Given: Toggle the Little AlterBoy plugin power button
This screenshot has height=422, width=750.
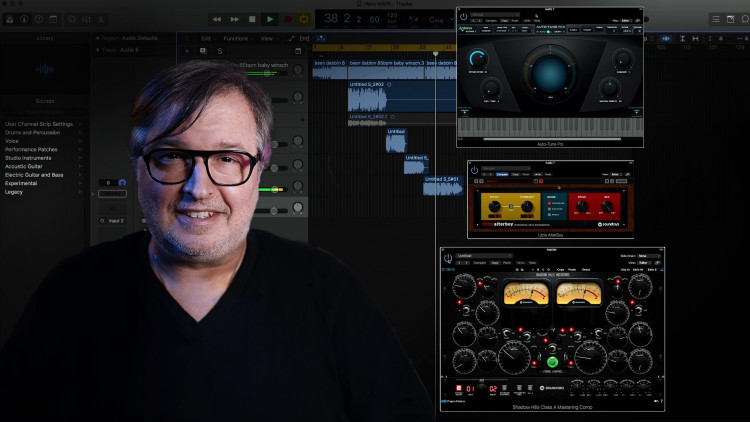Looking at the screenshot, I should click(x=474, y=170).
